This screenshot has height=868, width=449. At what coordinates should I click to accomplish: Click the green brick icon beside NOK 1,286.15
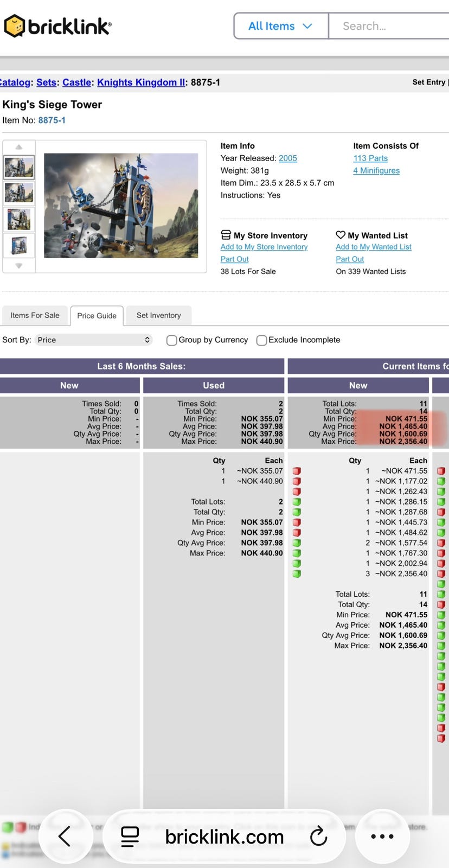[x=297, y=502]
